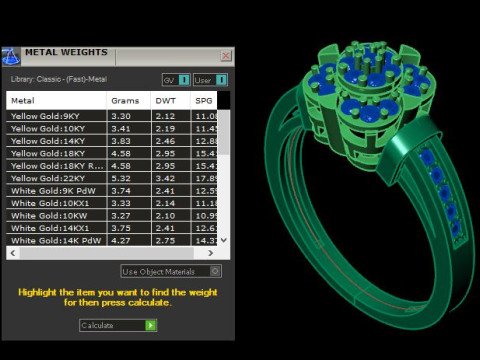Select Yellow Gold:22KY row
Viewport: 480px width, 360px height.
pyautogui.click(x=112, y=178)
